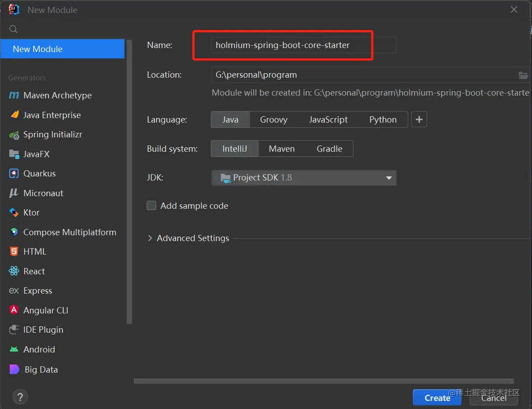Select the Angular CLI icon

click(14, 310)
